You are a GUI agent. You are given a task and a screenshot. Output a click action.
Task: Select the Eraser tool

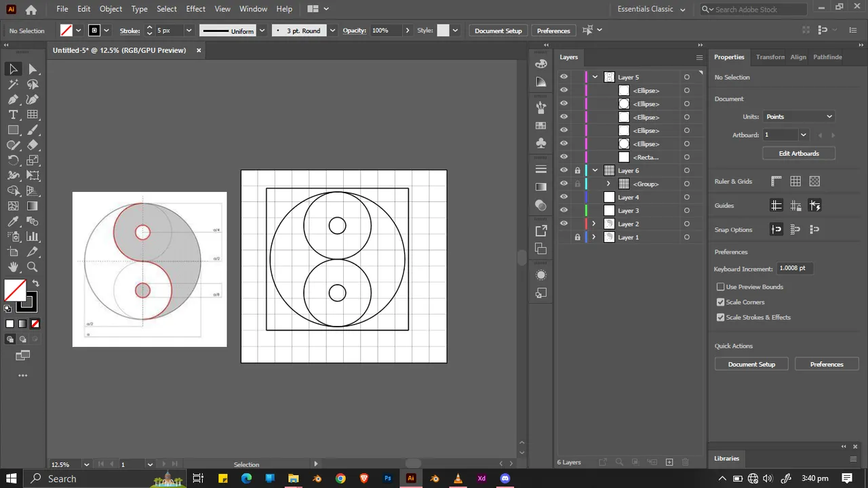(x=33, y=145)
